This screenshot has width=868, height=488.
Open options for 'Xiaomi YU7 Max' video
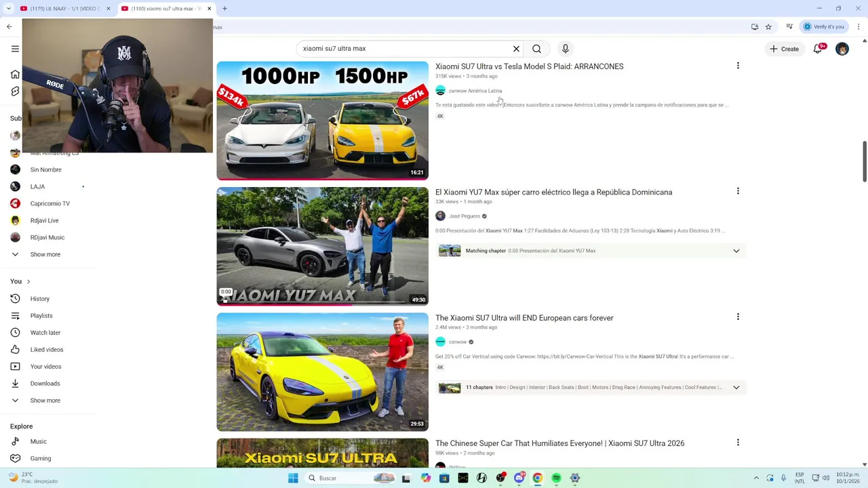pyautogui.click(x=738, y=191)
